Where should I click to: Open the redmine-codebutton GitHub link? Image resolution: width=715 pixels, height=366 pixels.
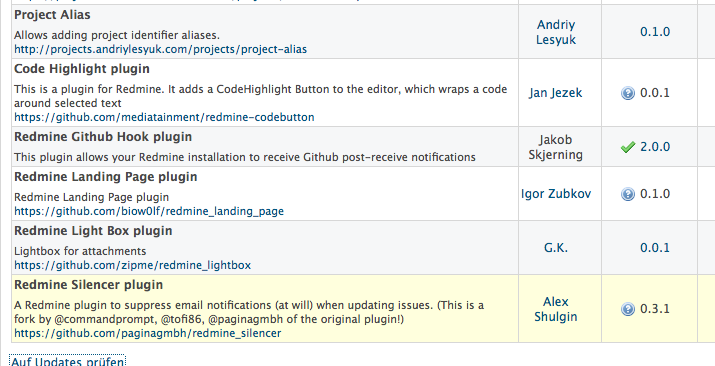pyautogui.click(x=164, y=117)
